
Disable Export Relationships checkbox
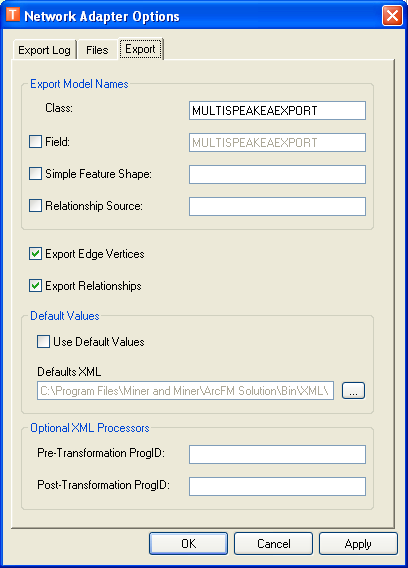pos(36,286)
